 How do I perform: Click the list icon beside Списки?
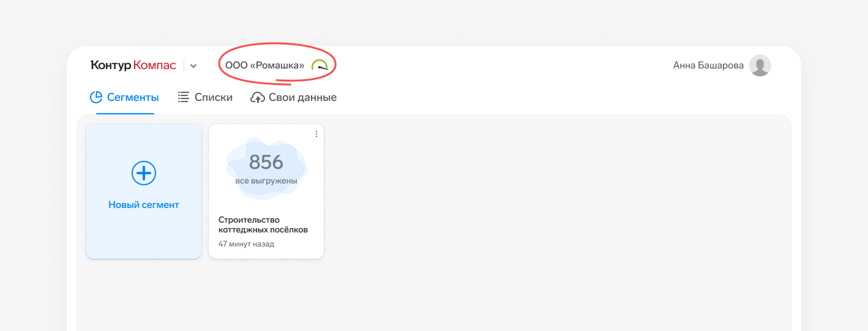pos(183,97)
